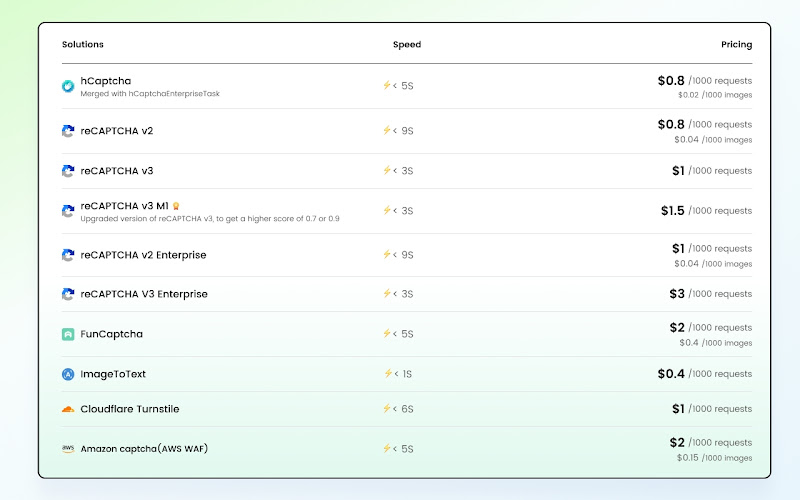Open the reCAPTCHA v3 M1 solution name
This screenshot has width=800, height=500.
124,206
